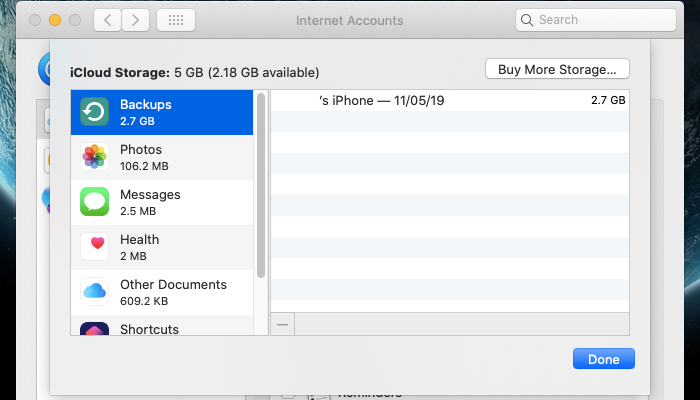Click the Messages speech bubble icon
The image size is (700, 400).
[x=94, y=202]
